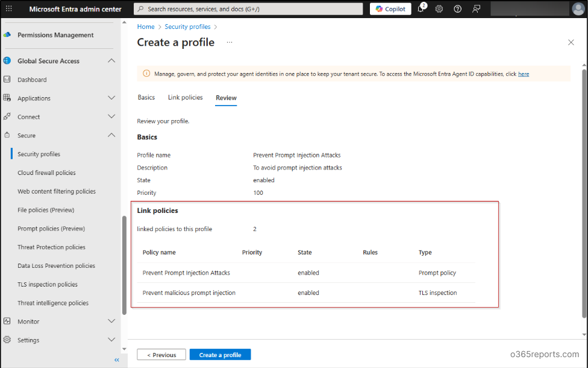Select the Review tab

coord(226,98)
